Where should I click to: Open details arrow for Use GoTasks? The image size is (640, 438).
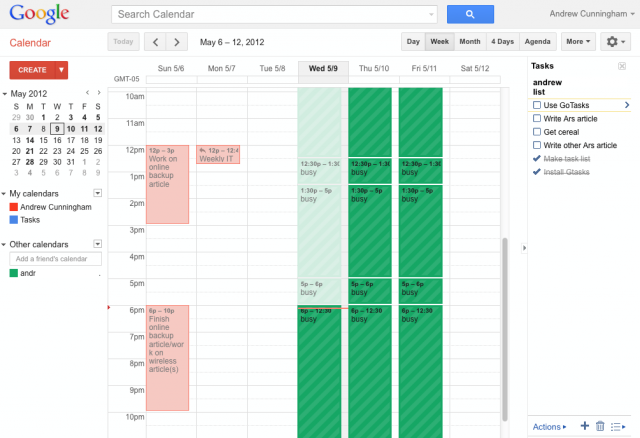pos(627,105)
